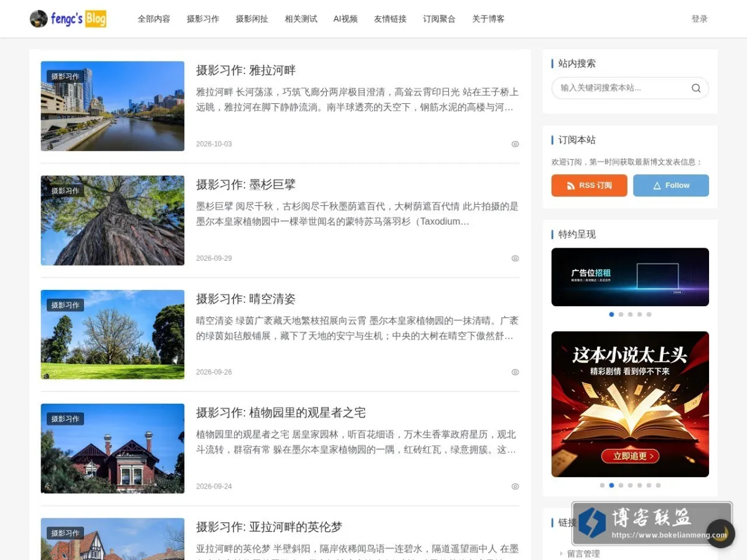
Task: Click 摄影习作 tag on 观星者之宅 thumbnail
Action: [x=65, y=419]
